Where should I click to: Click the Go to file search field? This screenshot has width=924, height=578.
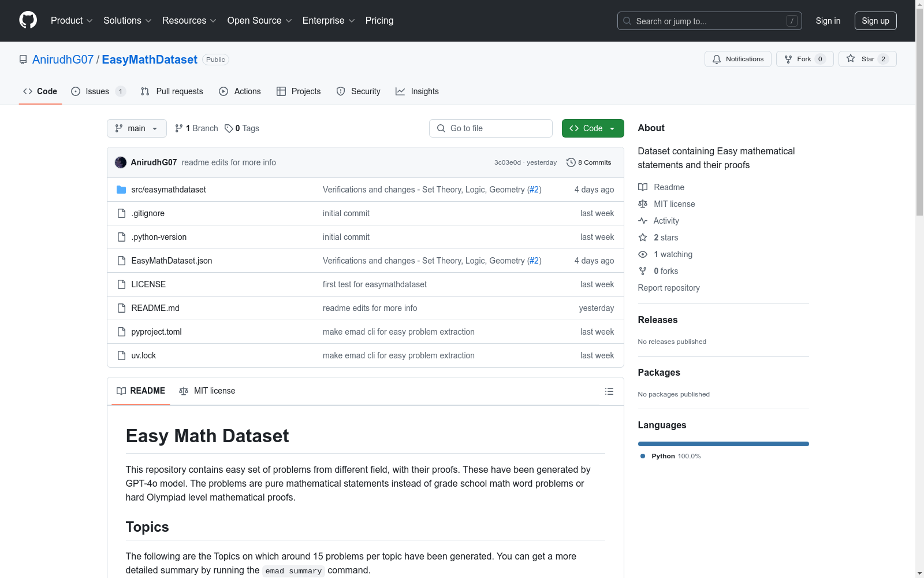tap(491, 128)
